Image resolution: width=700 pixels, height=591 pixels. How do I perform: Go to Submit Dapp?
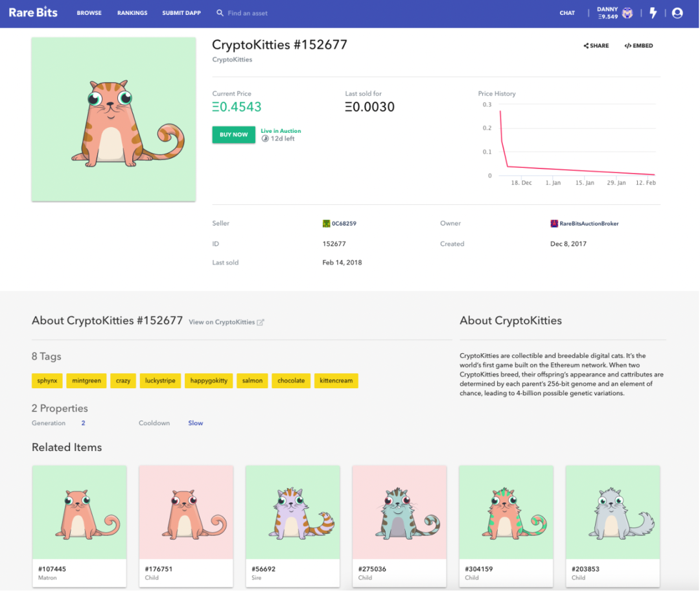tap(181, 13)
